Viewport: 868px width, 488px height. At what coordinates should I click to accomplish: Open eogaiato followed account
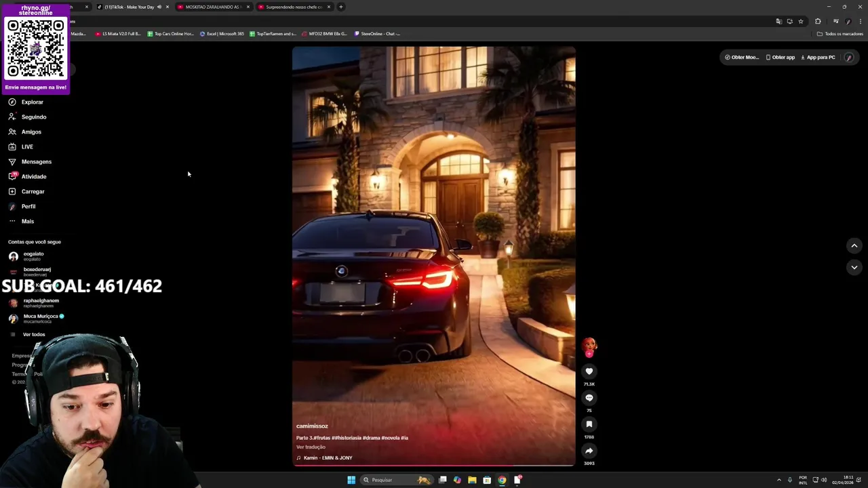[x=27, y=256]
